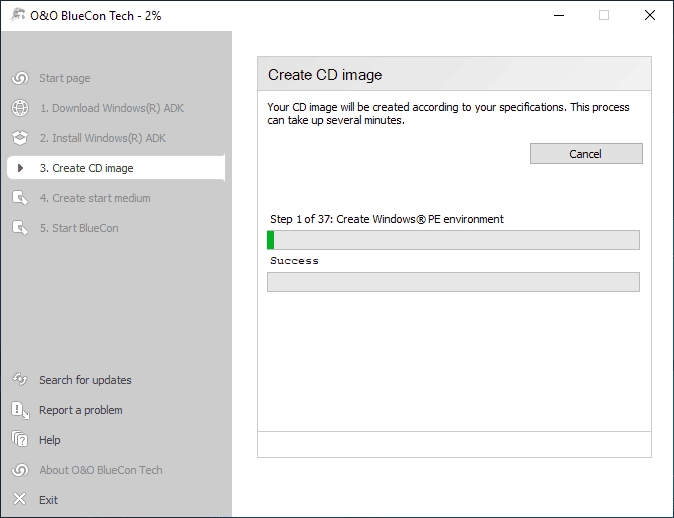The width and height of the screenshot is (674, 518).
Task: Click the Report a problem exclamation icon
Action: [20, 410]
